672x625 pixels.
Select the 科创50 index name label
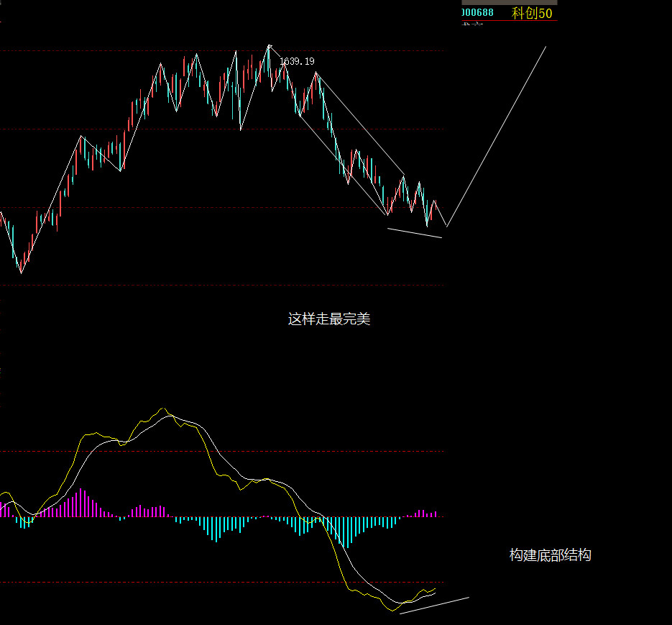531,13
